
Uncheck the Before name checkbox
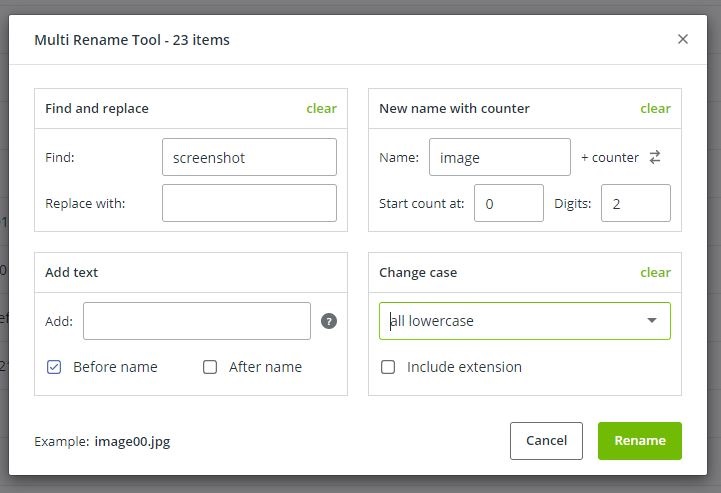(55, 367)
